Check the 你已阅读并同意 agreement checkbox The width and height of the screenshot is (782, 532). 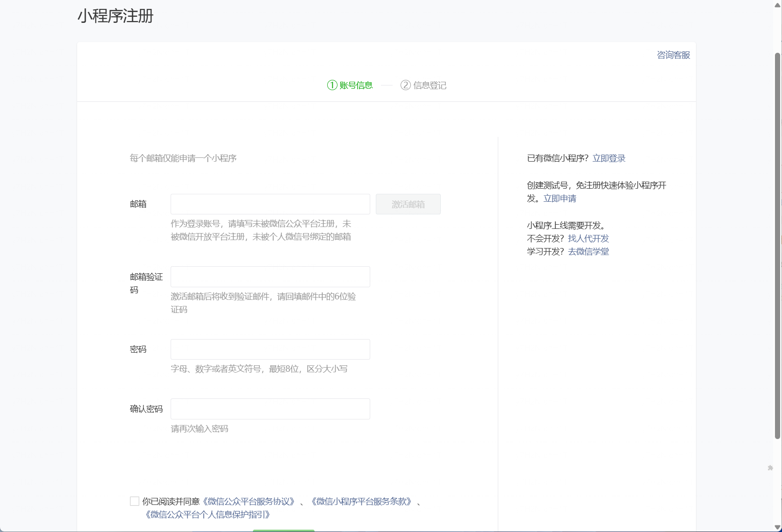[x=135, y=501]
